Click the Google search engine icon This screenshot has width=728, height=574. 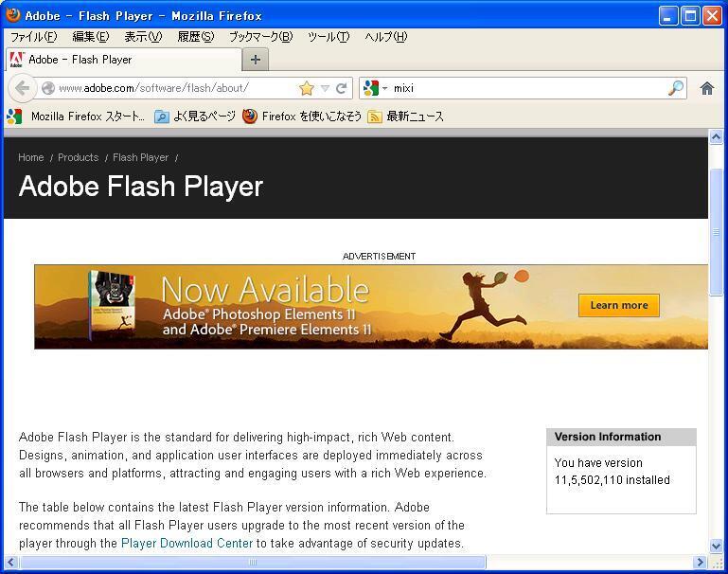click(370, 88)
